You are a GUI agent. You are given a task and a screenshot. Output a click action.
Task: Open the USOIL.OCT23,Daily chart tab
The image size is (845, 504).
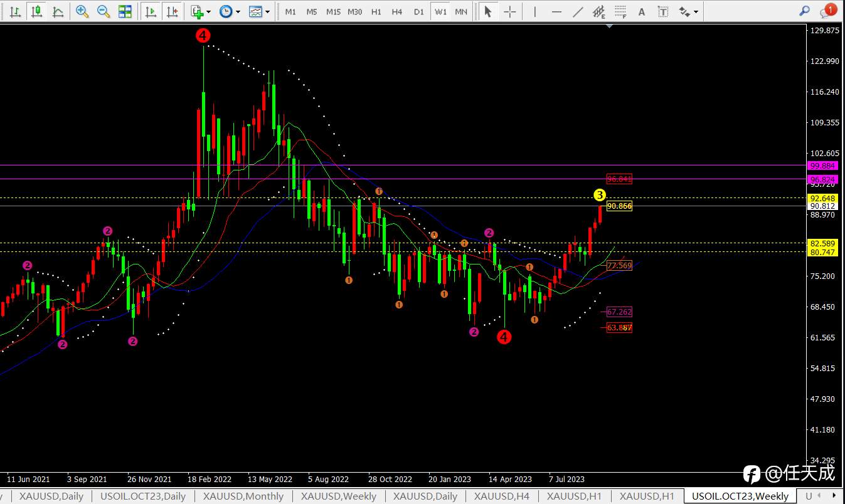click(x=143, y=496)
